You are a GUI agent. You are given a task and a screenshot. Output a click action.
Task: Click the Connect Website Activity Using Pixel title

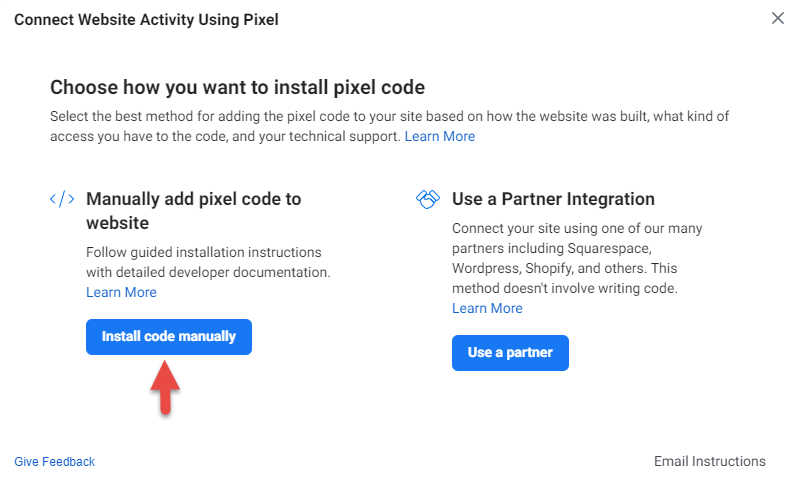146,19
